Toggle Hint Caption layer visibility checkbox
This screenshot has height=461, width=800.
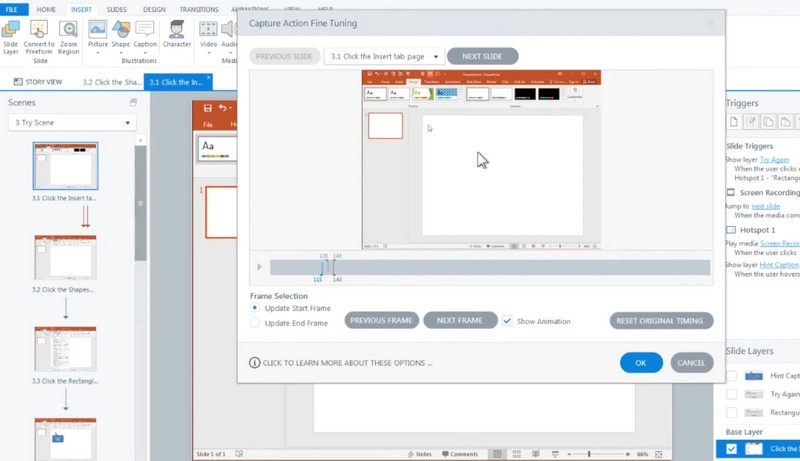[x=732, y=376]
